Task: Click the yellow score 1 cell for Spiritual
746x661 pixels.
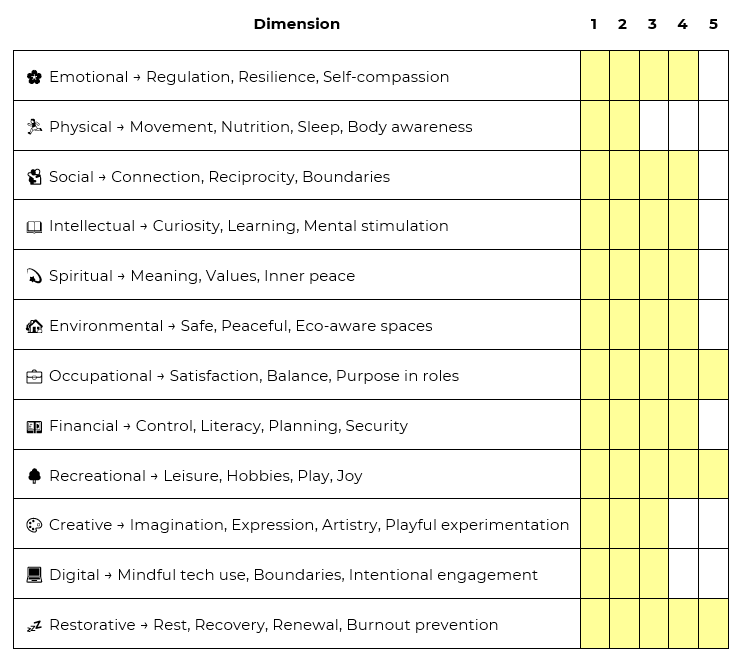Action: [x=594, y=275]
